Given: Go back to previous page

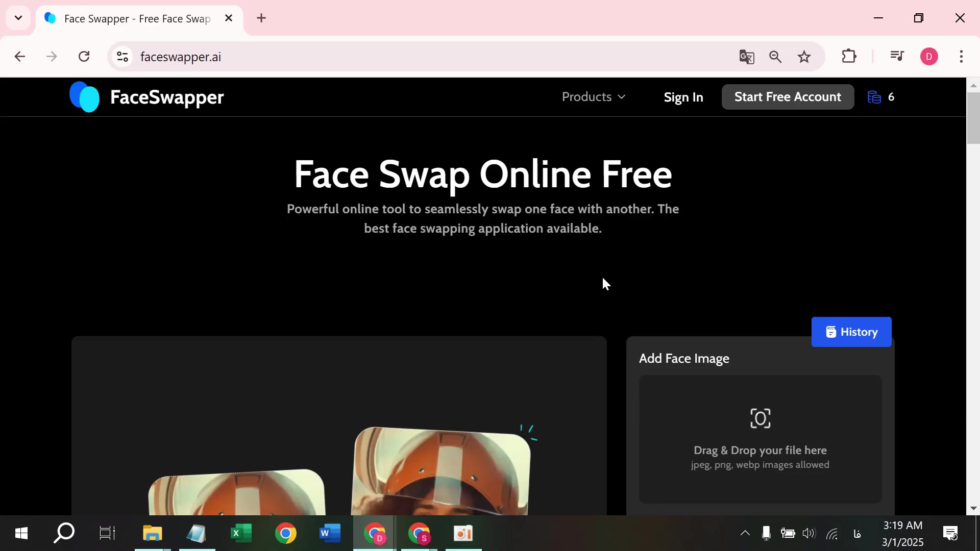Looking at the screenshot, I should pyautogui.click(x=20, y=57).
